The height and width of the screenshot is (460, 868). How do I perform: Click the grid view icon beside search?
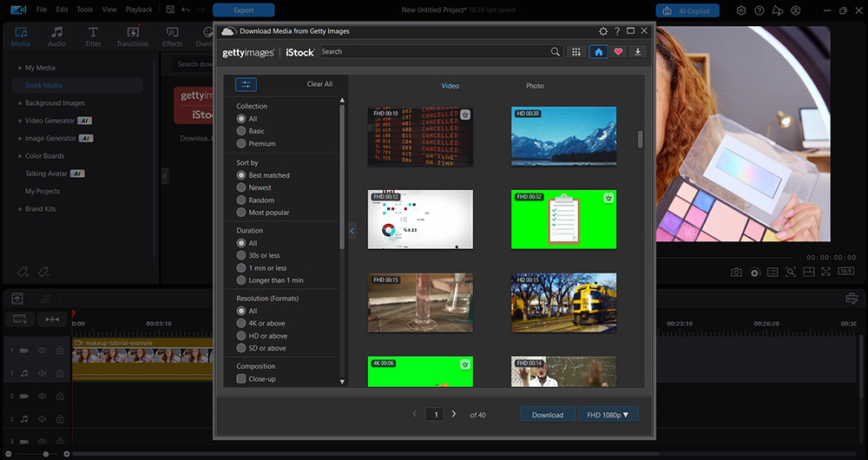coord(575,52)
